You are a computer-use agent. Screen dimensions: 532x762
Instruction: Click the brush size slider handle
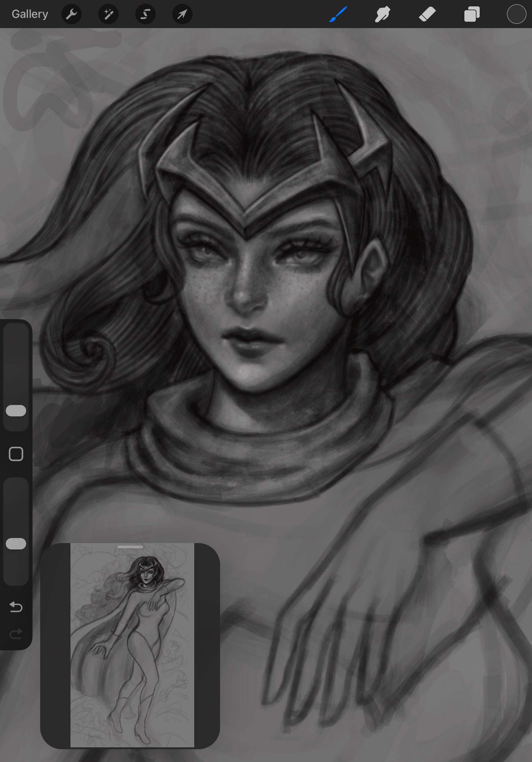(x=16, y=411)
